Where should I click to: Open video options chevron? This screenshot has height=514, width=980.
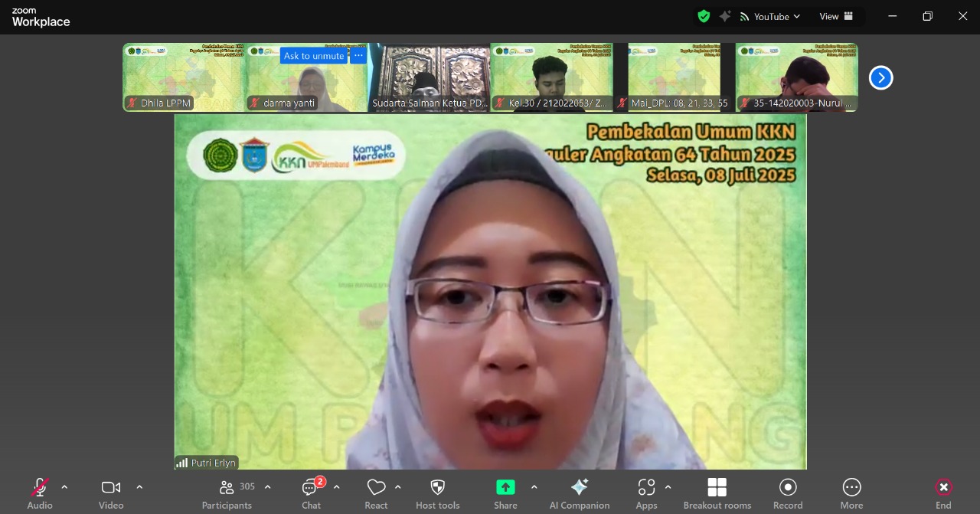[x=139, y=487]
